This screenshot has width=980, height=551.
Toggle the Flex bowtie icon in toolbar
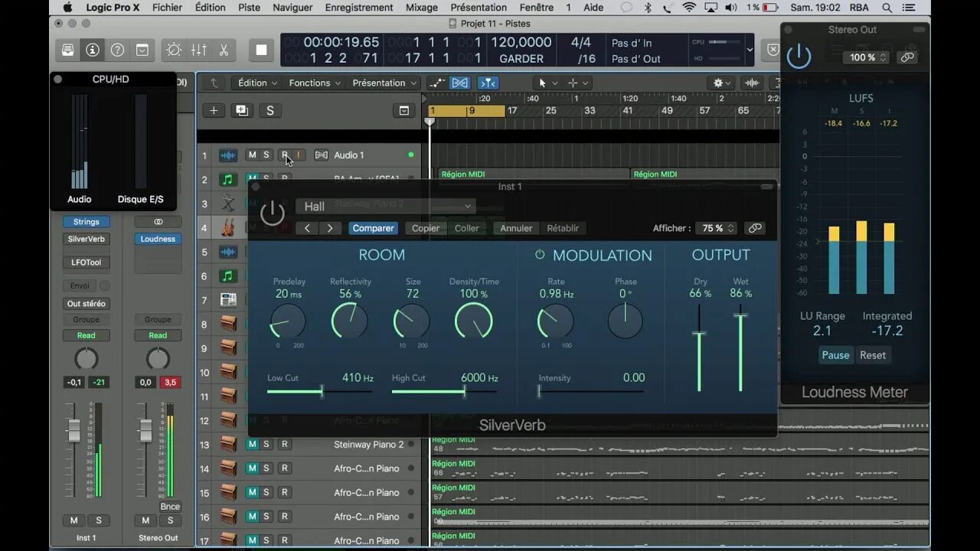[x=460, y=83]
